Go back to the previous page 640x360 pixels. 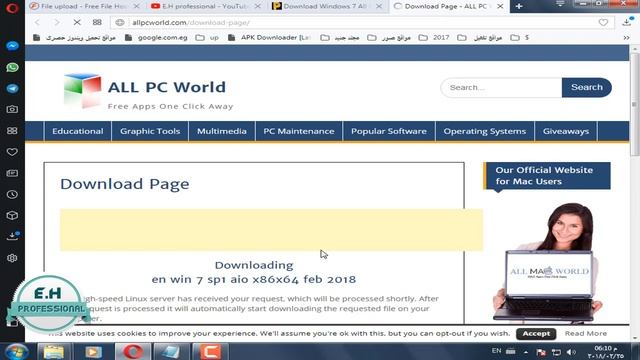[38, 22]
